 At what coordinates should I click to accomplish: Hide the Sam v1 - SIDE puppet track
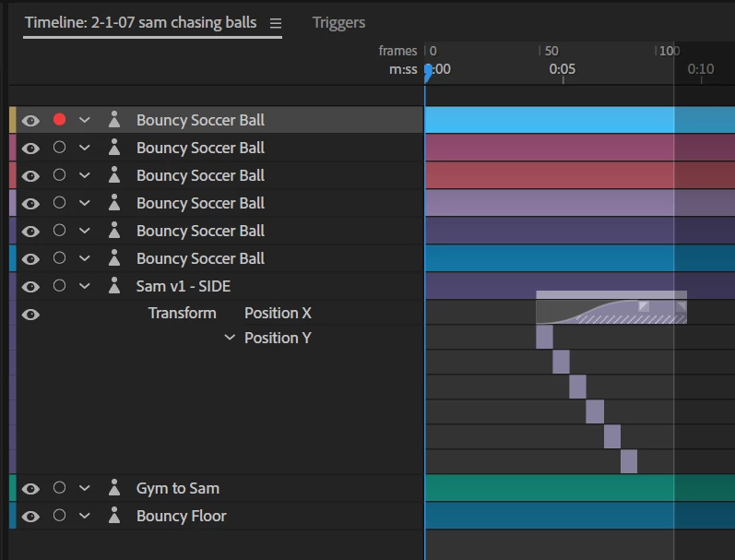coord(30,287)
